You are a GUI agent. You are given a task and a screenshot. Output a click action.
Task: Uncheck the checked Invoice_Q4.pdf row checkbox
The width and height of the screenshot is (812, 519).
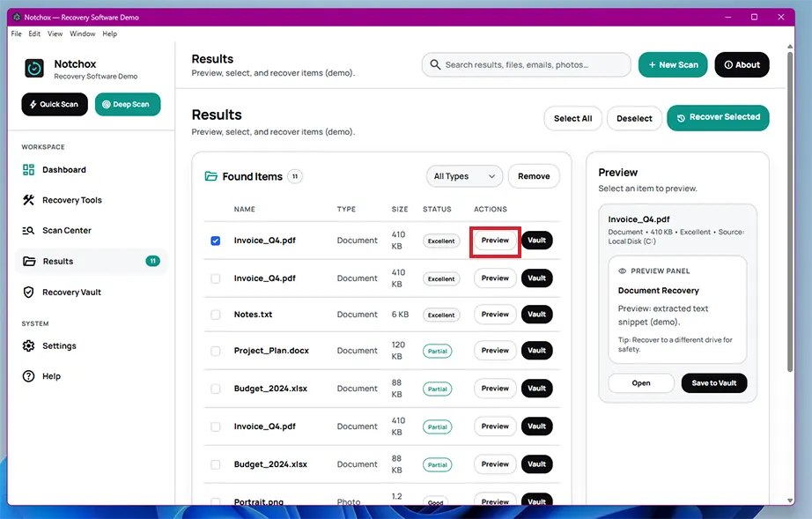pos(216,241)
